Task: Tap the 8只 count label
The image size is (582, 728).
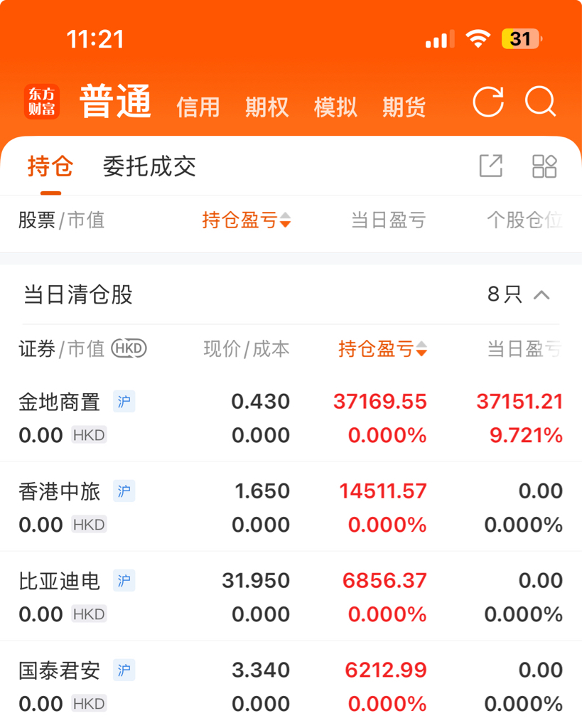Action: tap(505, 294)
